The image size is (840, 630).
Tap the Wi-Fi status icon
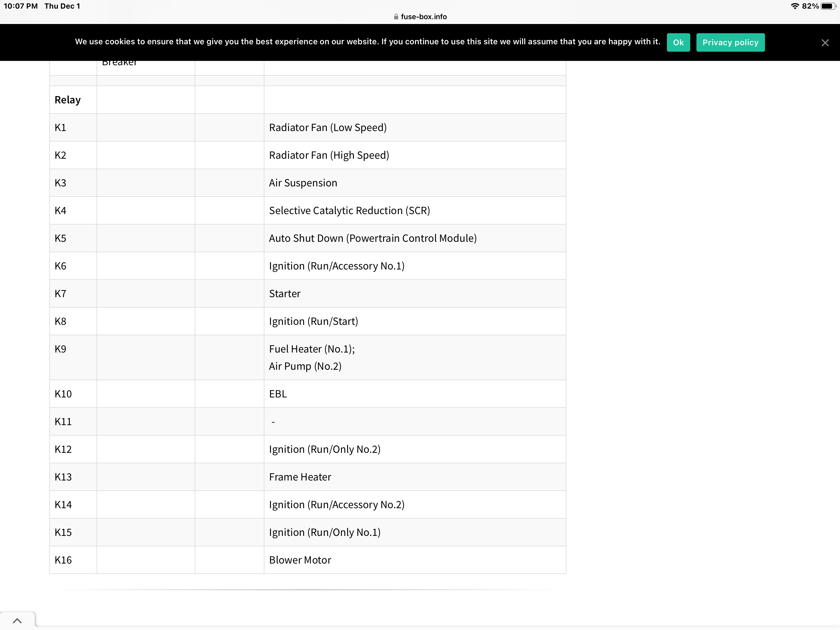click(x=794, y=6)
